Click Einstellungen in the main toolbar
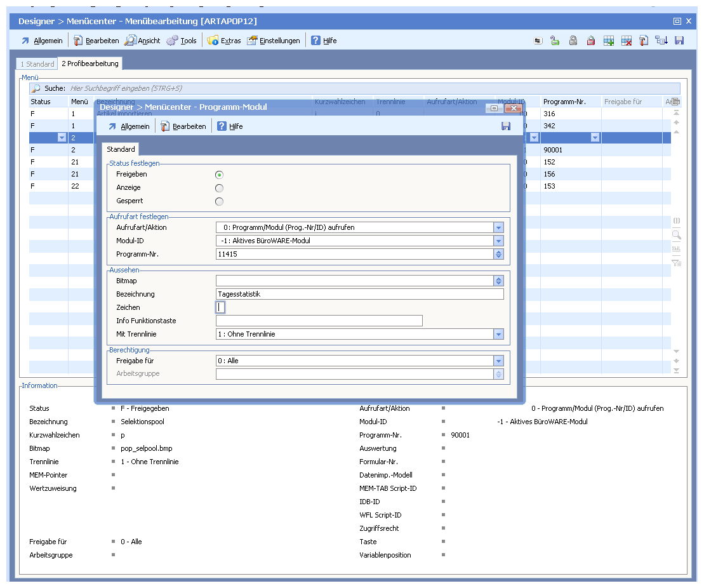This screenshot has width=704, height=588. point(274,41)
